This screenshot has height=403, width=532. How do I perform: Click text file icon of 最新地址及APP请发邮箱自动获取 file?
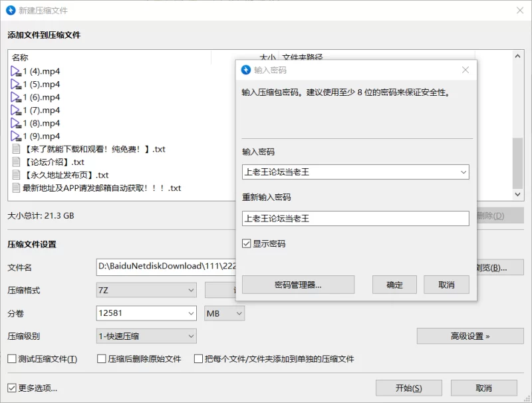coord(16,188)
